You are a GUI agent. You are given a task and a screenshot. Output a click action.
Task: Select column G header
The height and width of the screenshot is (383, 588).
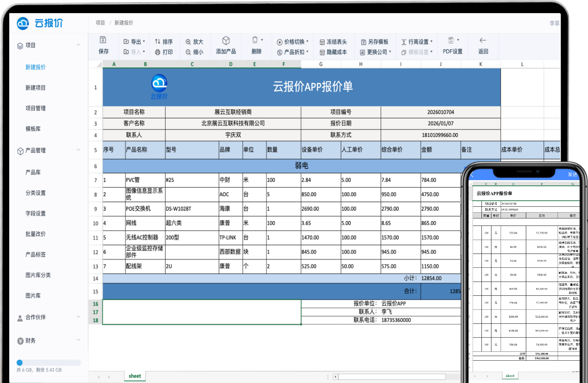321,64
